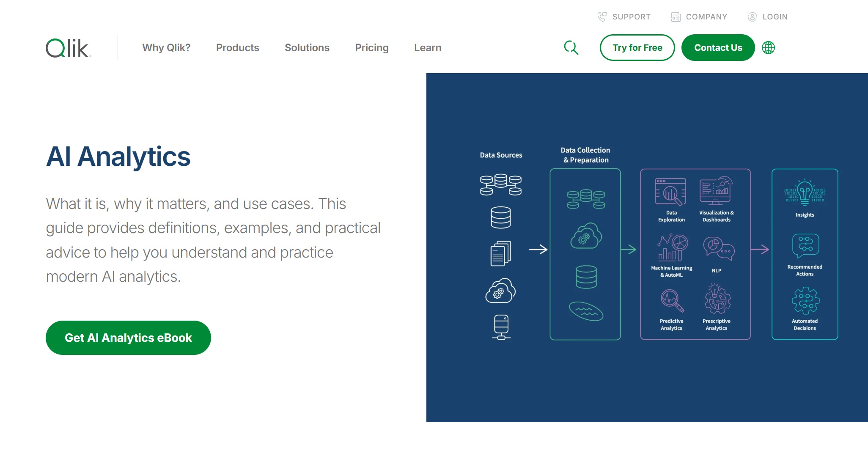The image size is (868, 456).
Task: Click the Qlik logo
Action: pyautogui.click(x=67, y=48)
